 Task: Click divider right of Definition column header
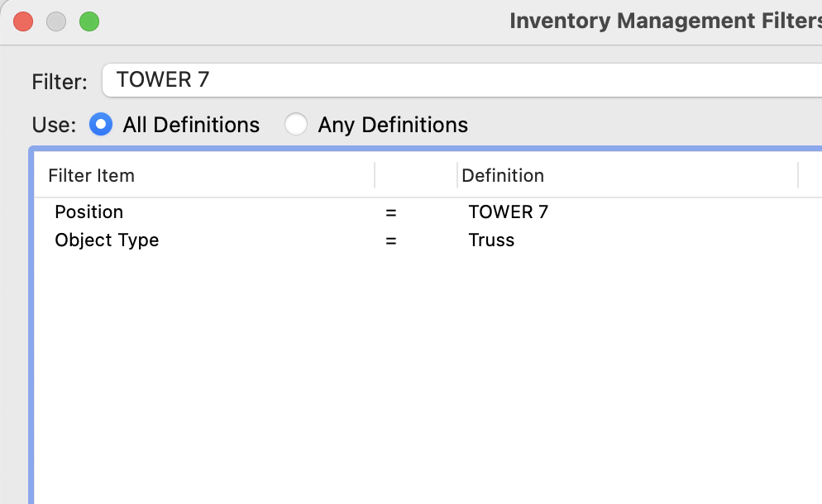(x=798, y=175)
